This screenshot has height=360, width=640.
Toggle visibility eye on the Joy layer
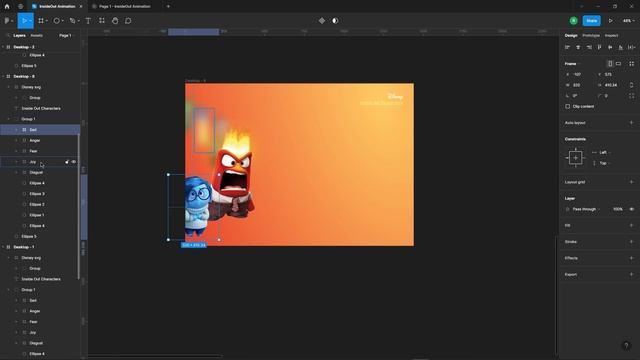(74, 162)
